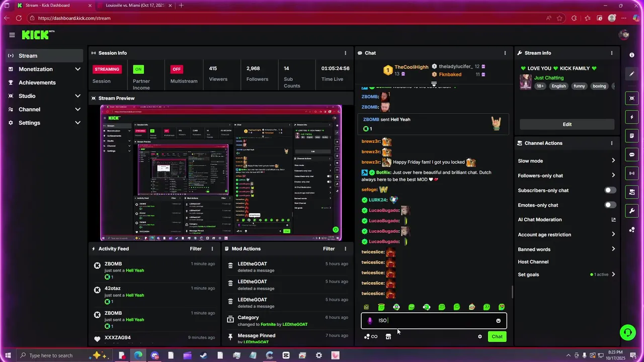Open Steam from the taskbar
The width and height of the screenshot is (644, 362).
204,355
